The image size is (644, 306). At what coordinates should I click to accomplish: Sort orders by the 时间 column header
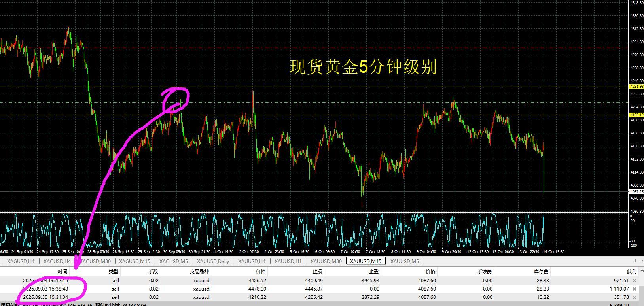pos(63,272)
